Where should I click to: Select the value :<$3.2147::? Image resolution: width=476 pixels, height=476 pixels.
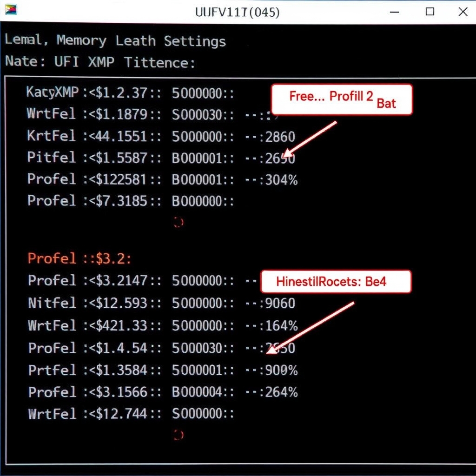click(x=122, y=280)
